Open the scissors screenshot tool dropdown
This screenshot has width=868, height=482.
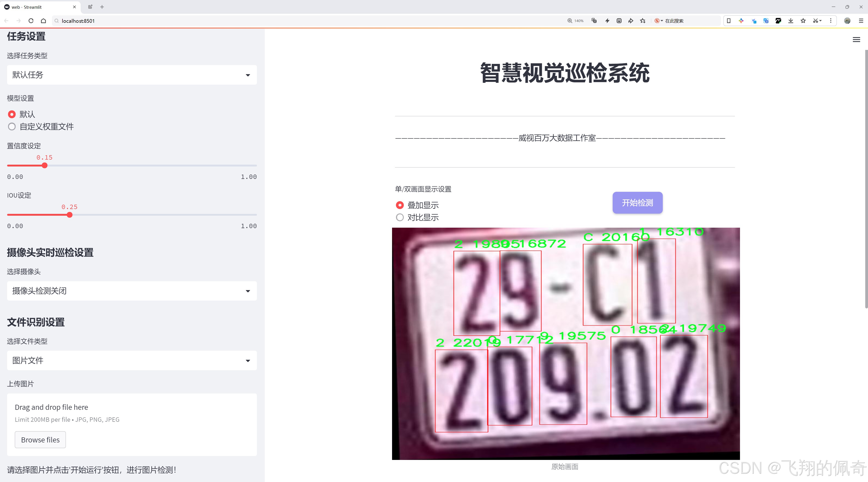pos(817,21)
